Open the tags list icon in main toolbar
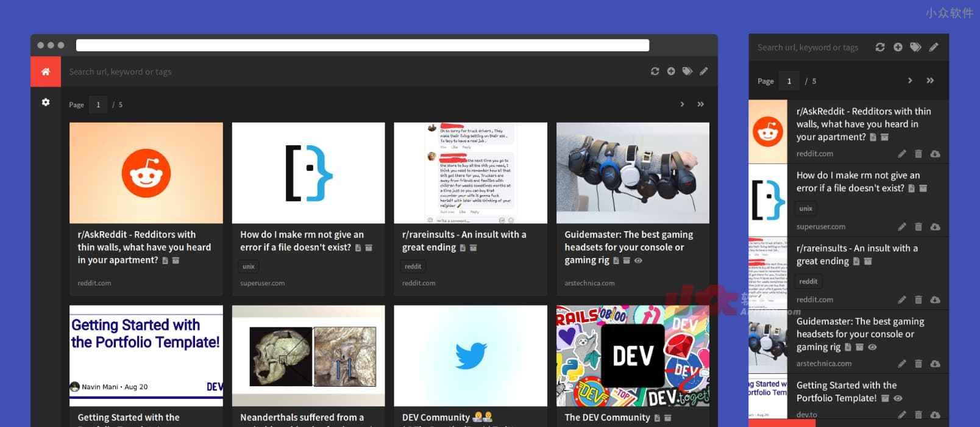 (687, 71)
